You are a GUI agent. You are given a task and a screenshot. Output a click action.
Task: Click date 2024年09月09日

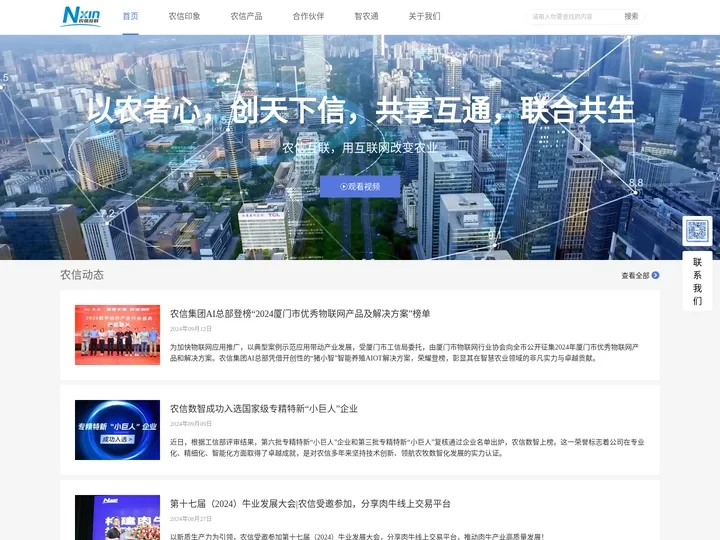(x=191, y=424)
